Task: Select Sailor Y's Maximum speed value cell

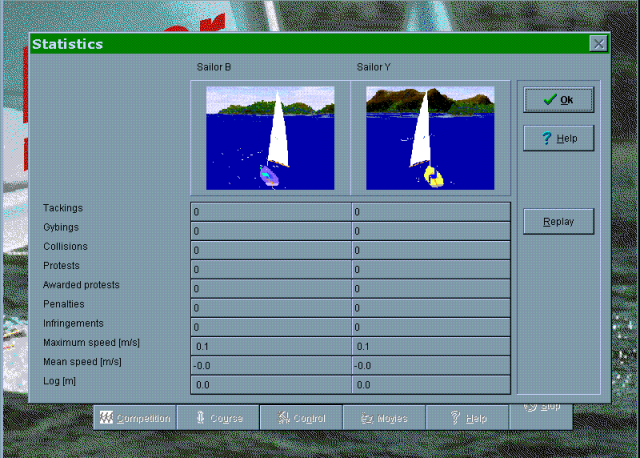Action: (431, 346)
